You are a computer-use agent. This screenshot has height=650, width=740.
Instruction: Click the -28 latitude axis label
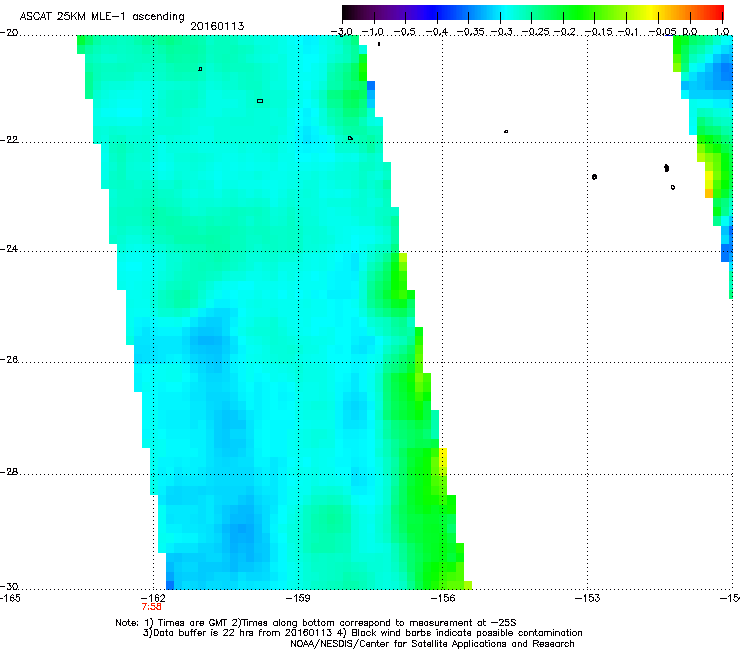(x=9, y=472)
